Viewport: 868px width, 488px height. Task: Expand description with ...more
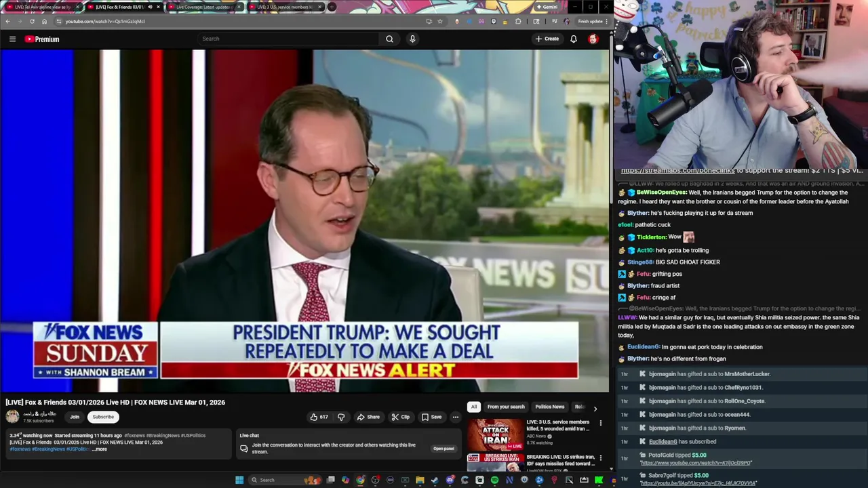[100, 449]
